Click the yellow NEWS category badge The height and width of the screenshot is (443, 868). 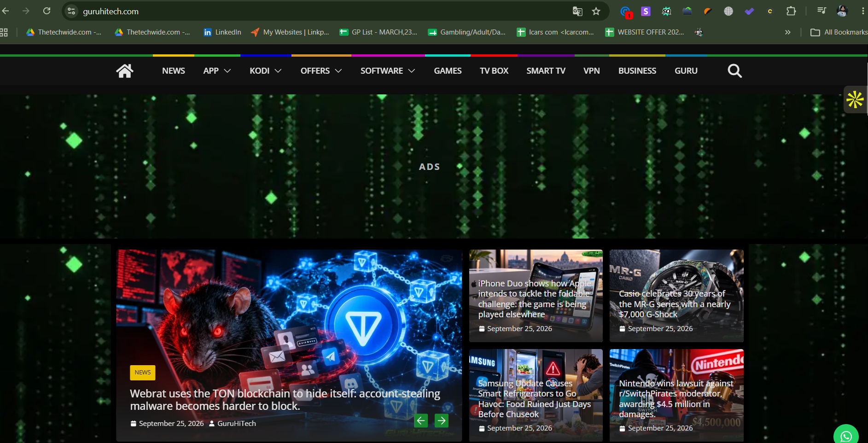[x=143, y=373]
